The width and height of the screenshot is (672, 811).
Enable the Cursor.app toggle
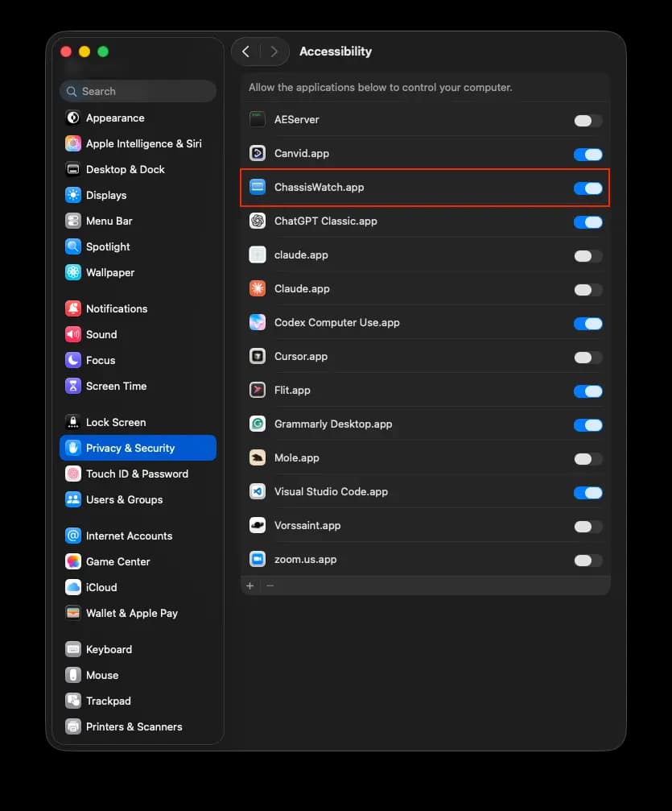point(587,358)
